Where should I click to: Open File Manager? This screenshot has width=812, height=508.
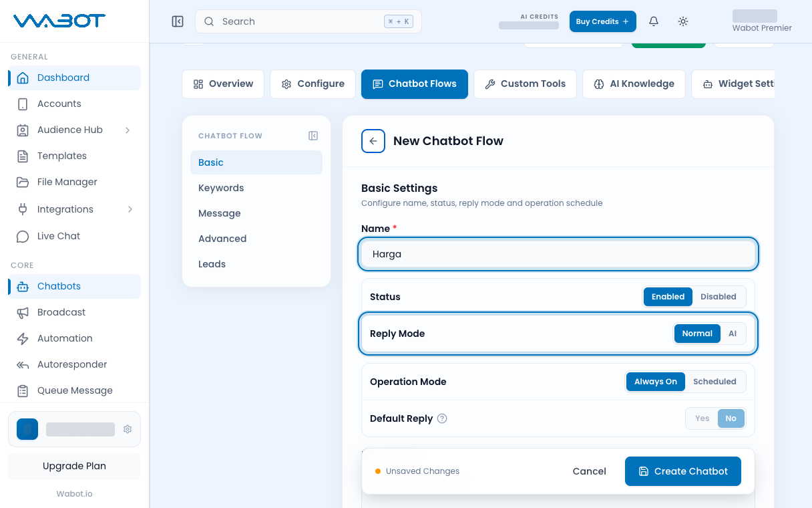pos(75,182)
